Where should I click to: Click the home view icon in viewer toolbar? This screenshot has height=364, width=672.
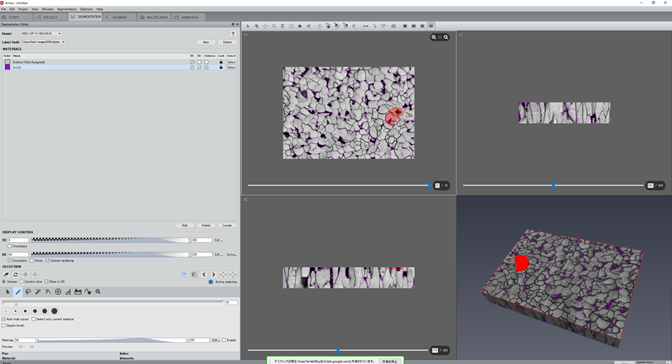pyautogui.click(x=300, y=26)
